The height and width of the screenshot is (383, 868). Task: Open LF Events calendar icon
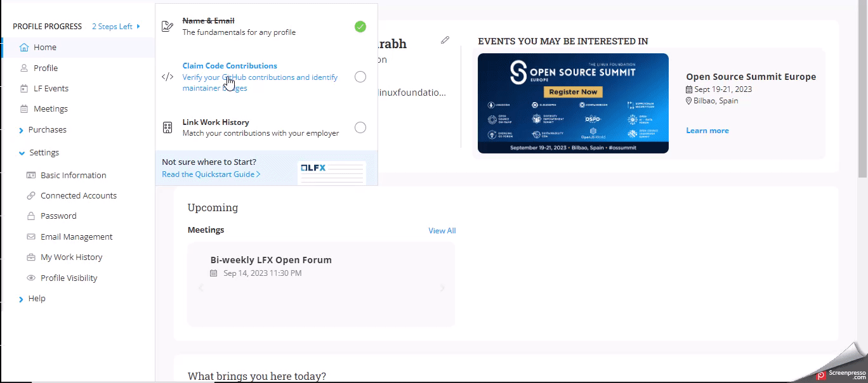coord(24,89)
